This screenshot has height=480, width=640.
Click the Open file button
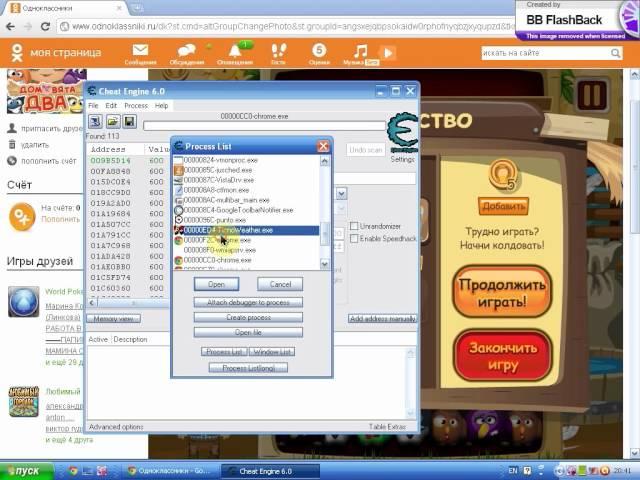[248, 333]
